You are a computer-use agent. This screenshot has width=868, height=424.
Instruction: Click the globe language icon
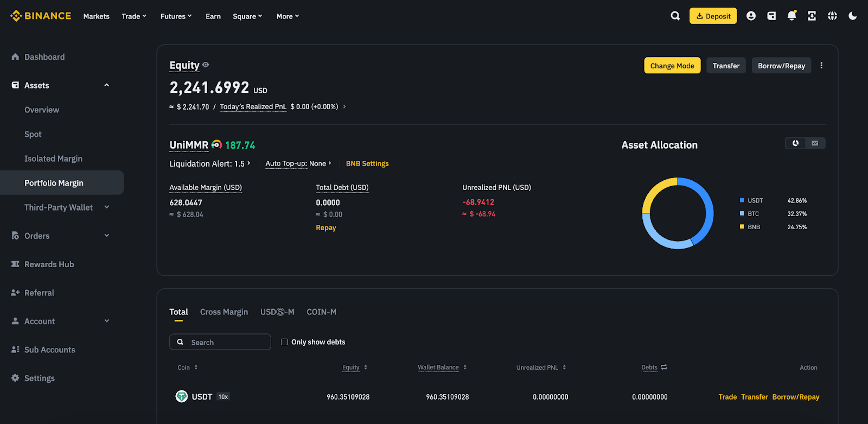(x=832, y=16)
